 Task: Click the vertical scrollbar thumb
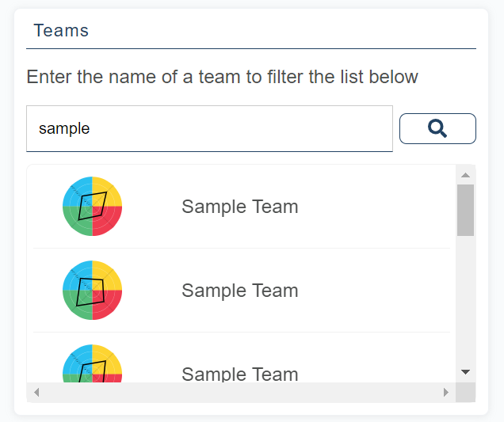click(465, 210)
